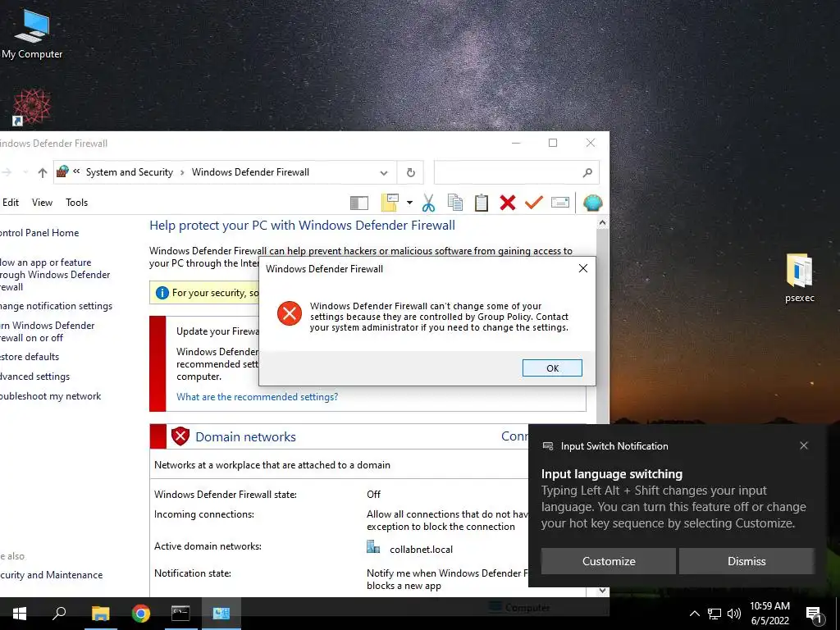Click the blue shell icon in toolbar

coord(592,203)
